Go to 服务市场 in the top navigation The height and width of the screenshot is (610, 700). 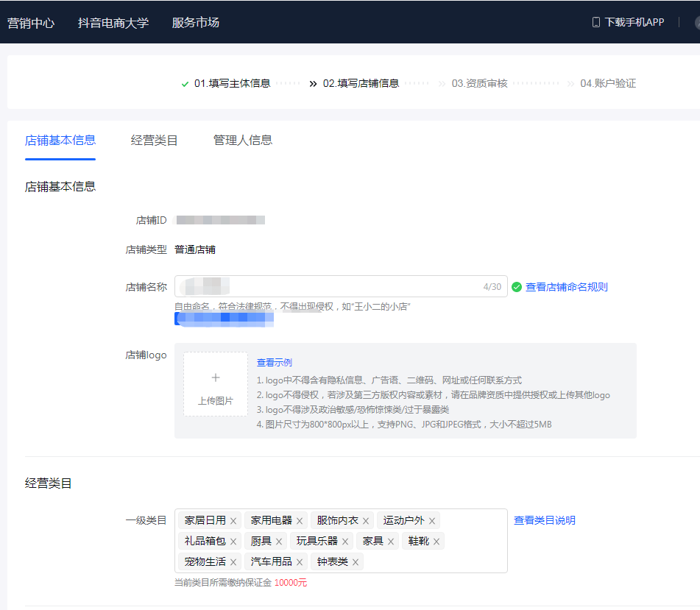pyautogui.click(x=195, y=23)
